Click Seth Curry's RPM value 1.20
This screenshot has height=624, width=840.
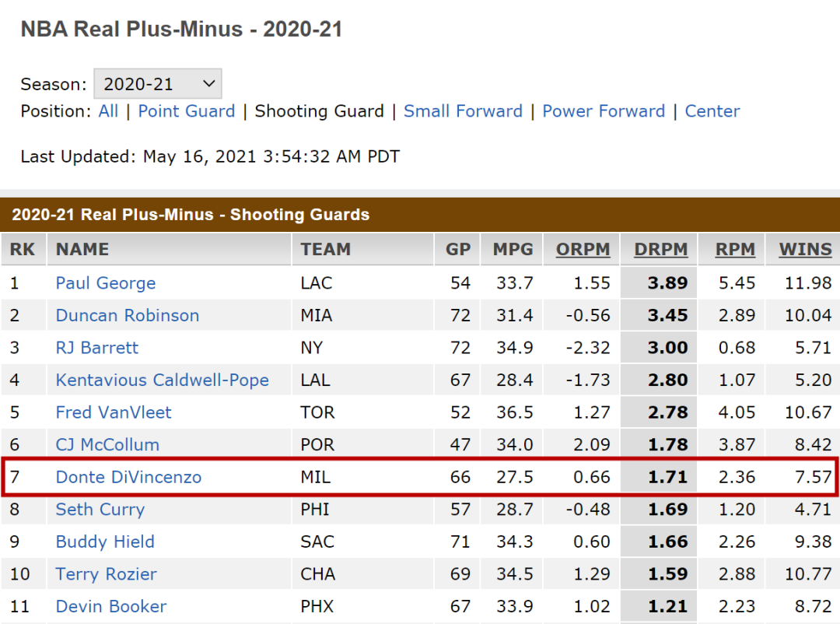coord(737,510)
